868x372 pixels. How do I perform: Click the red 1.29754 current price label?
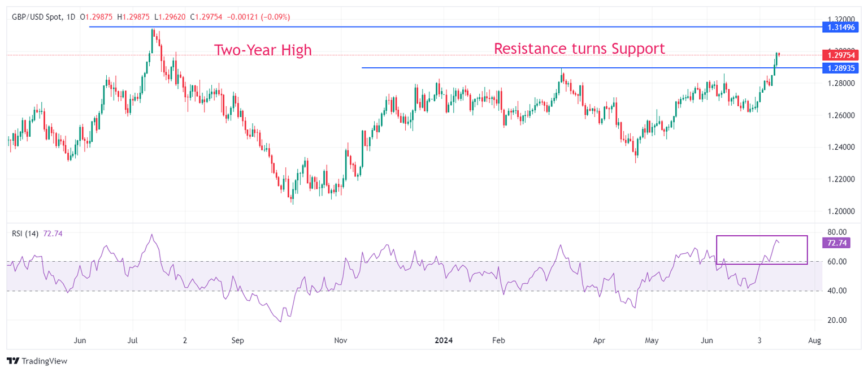click(840, 55)
